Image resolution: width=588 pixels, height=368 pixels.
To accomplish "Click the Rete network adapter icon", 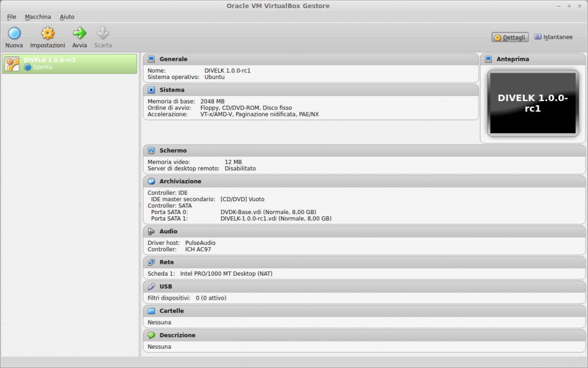I will 151,262.
